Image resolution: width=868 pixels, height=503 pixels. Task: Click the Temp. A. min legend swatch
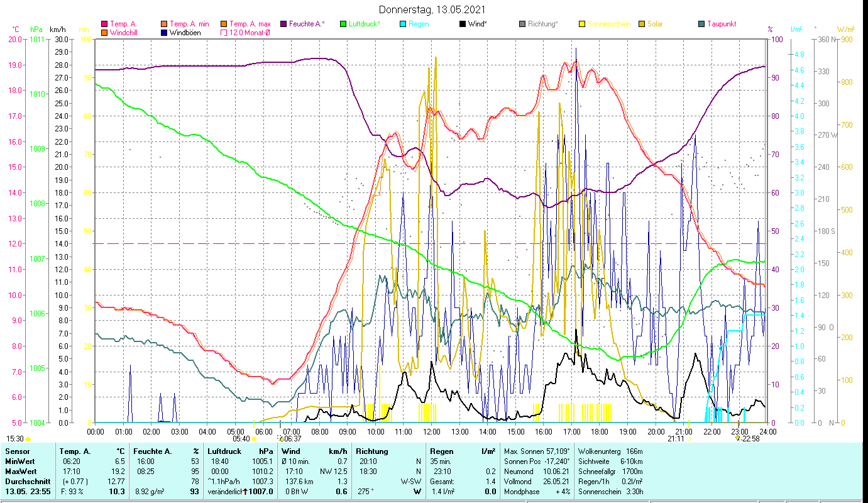point(163,24)
